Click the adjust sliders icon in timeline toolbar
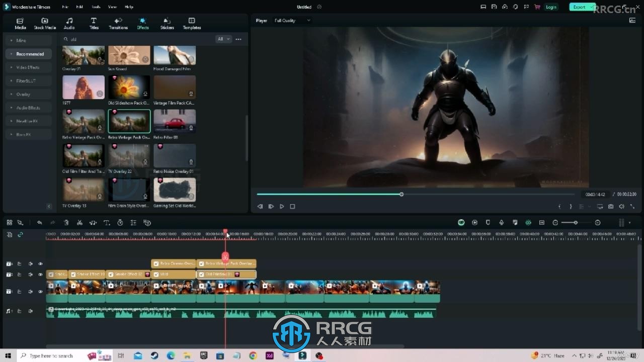 point(133,222)
